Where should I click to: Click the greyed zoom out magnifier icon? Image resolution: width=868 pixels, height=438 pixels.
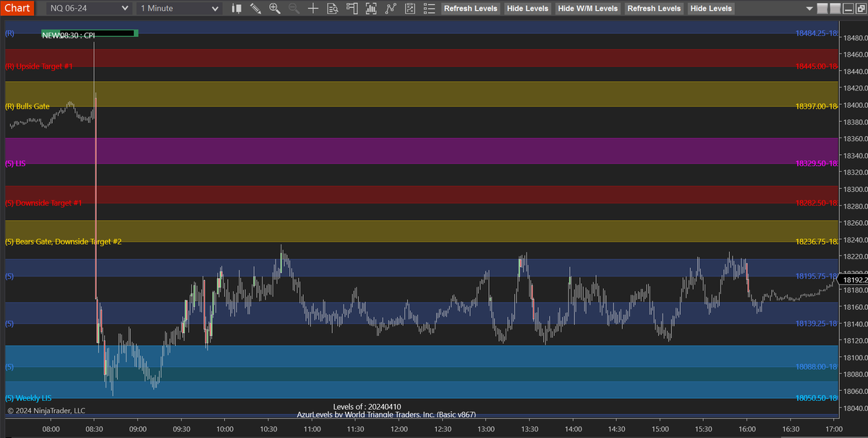293,9
